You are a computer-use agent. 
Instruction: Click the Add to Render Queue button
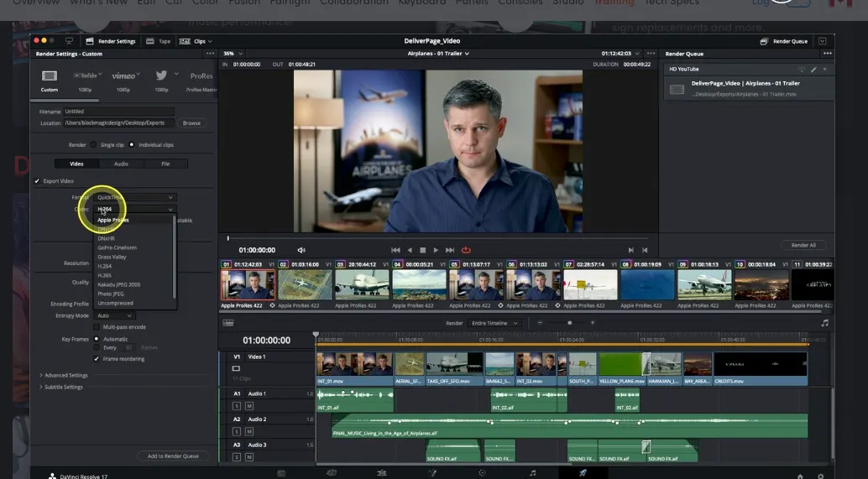pyautogui.click(x=173, y=456)
